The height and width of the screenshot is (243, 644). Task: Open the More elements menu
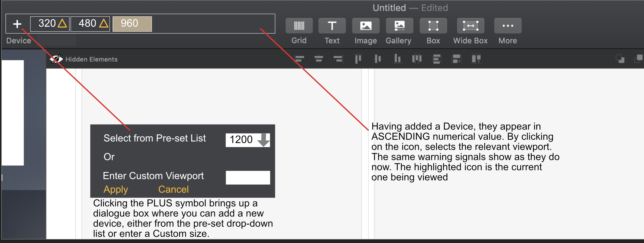(508, 26)
